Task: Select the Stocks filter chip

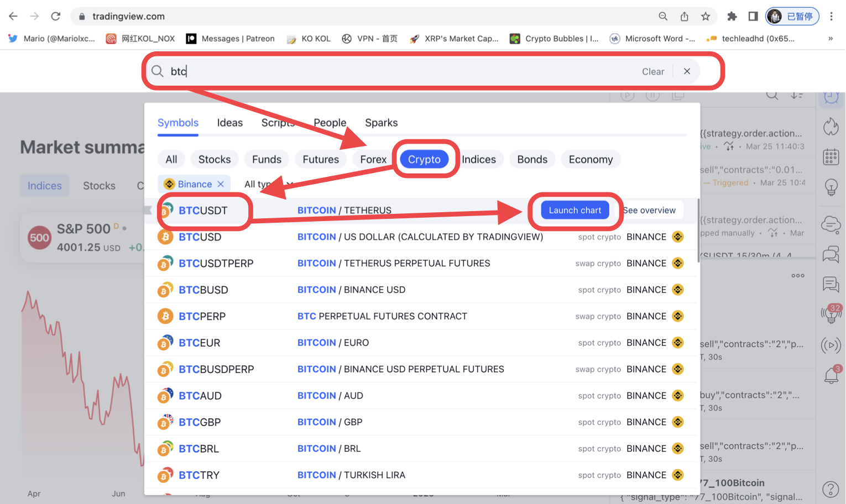Action: pos(215,160)
